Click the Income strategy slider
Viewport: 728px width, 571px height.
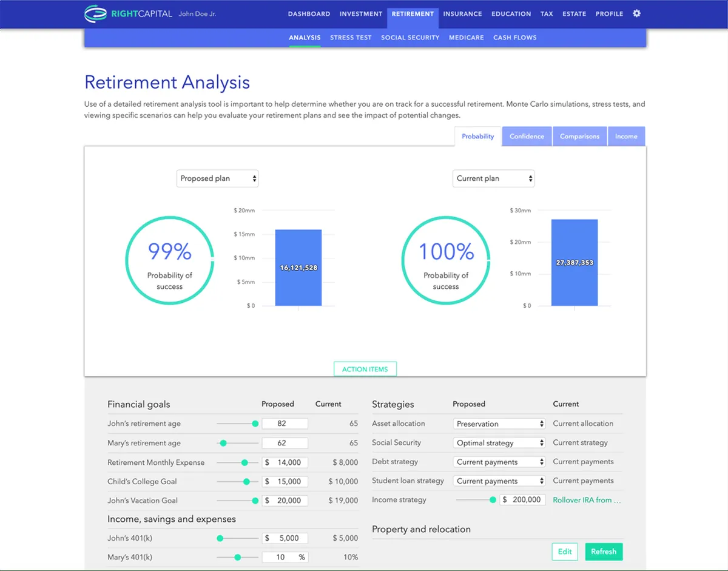476,500
